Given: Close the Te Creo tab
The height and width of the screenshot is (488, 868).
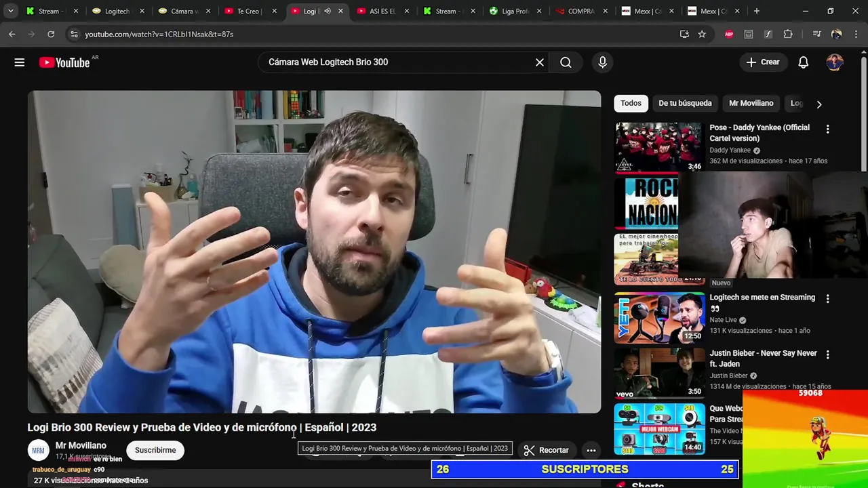Looking at the screenshot, I should 275,11.
